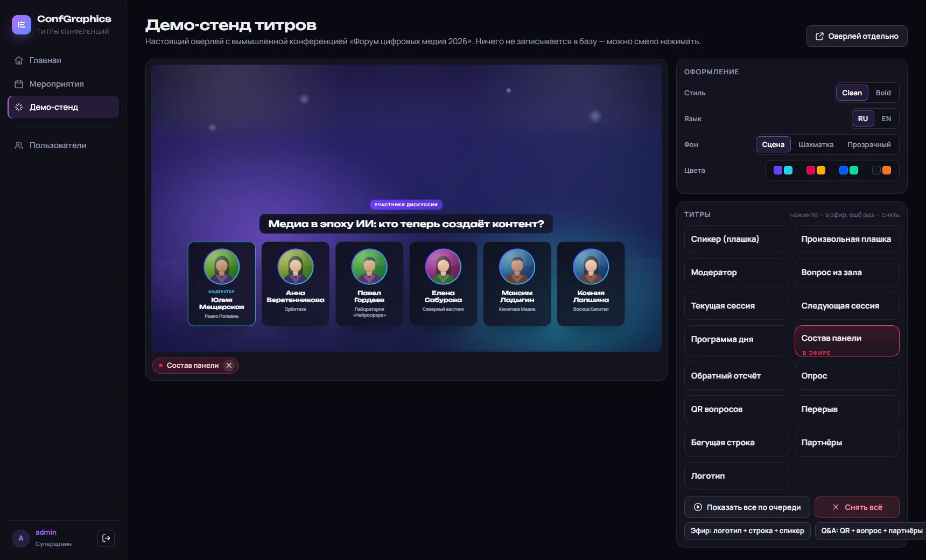The height and width of the screenshot is (560, 926).
Task: Go to Мероприятия section
Action: (x=63, y=84)
